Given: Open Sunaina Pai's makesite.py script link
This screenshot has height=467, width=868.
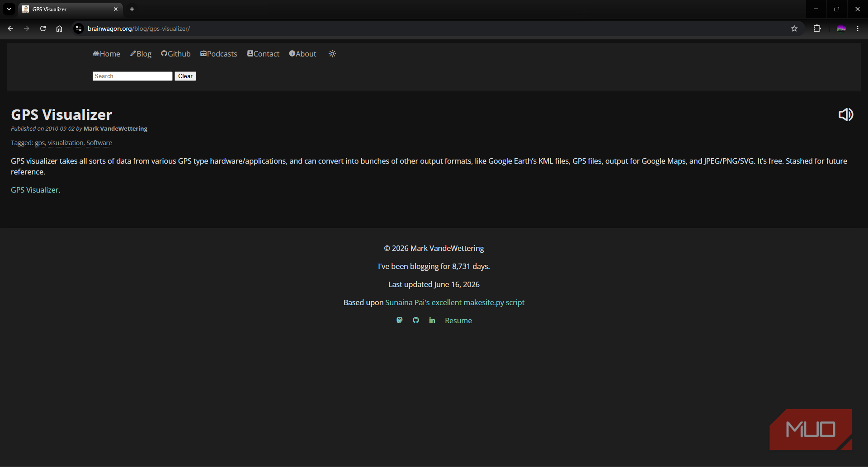Looking at the screenshot, I should (x=455, y=302).
